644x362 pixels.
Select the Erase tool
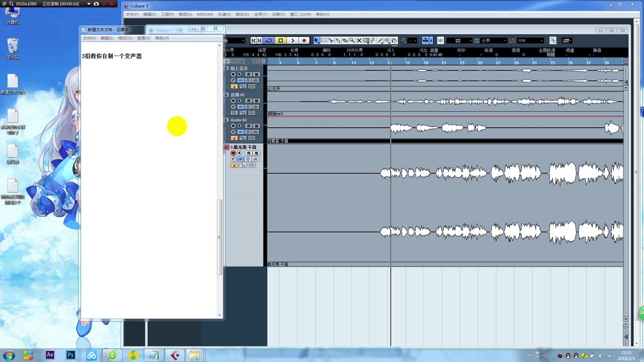(x=345, y=40)
